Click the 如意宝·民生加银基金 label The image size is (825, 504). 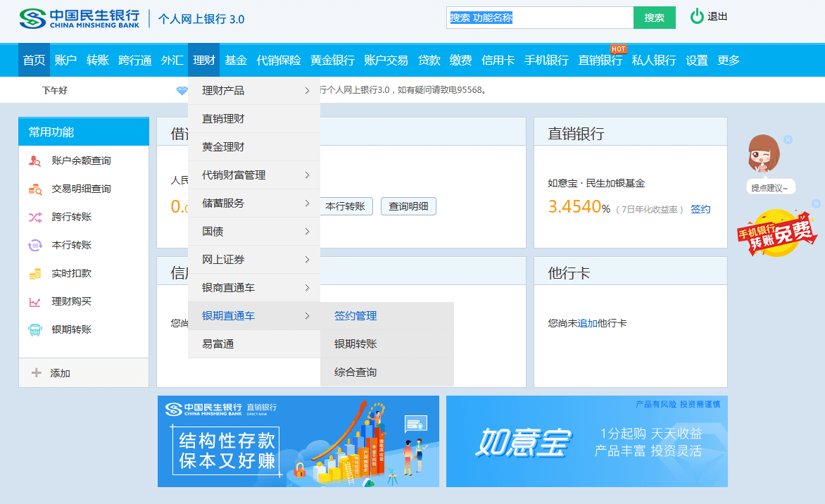tap(596, 184)
